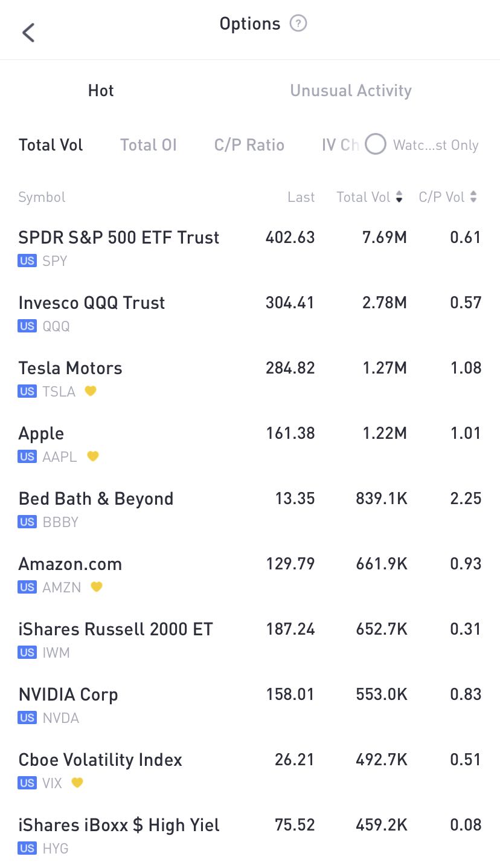Tap the yellow heart next to AMZN
The height and width of the screenshot is (868, 500).
pyautogui.click(x=97, y=587)
